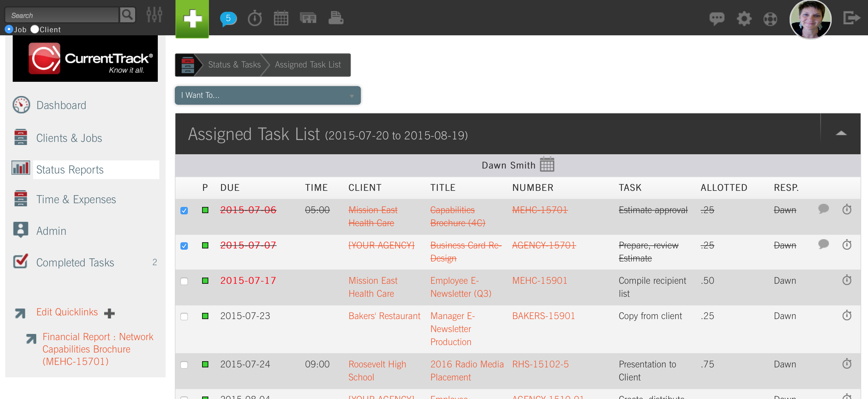Viewport: 868px width, 399px height.
Task: Open the traffic board icon in toolbar
Action: 308,18
